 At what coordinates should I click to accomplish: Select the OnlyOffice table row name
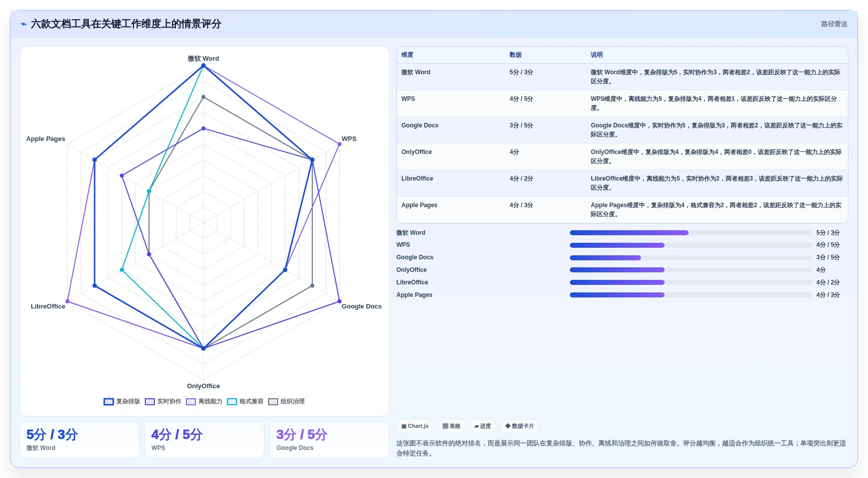416,152
